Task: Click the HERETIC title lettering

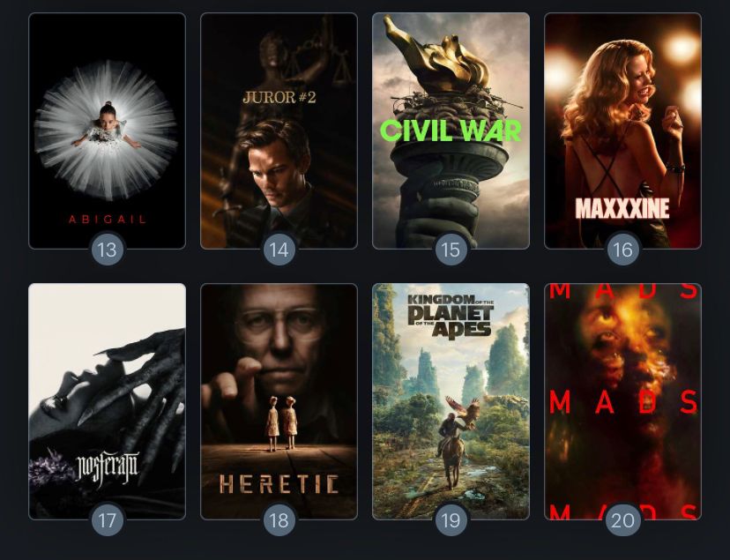Action: point(279,484)
